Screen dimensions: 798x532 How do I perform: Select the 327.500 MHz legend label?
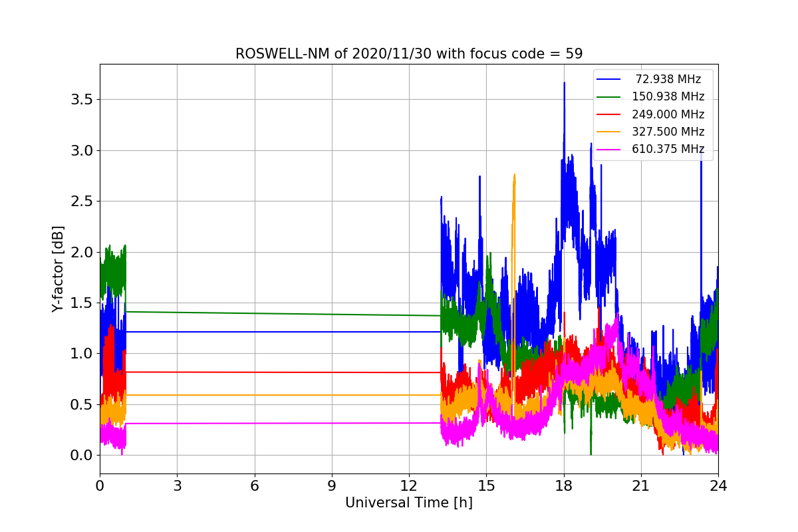pyautogui.click(x=668, y=132)
